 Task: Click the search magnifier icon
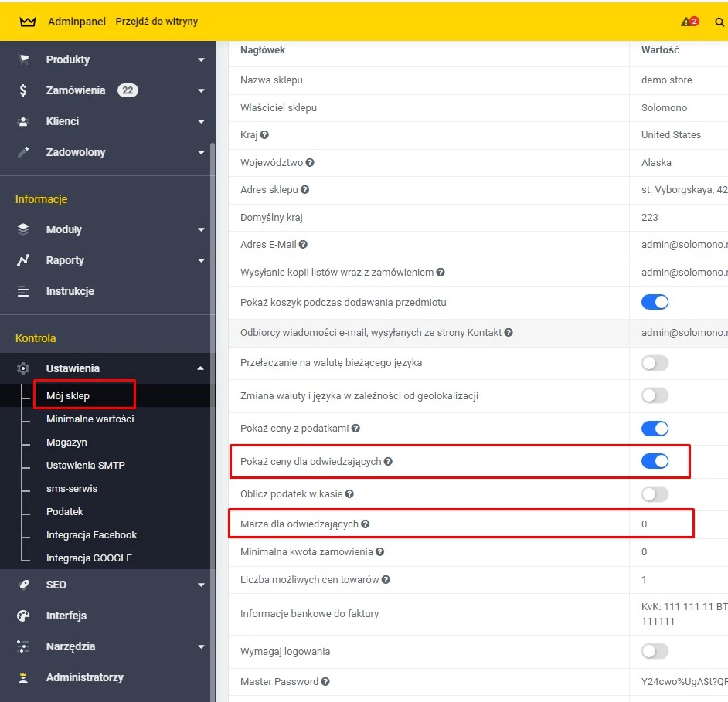[719, 22]
